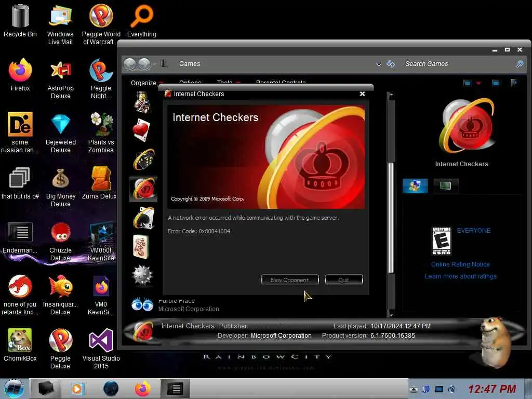Click the EVERYONE rating link
532x399 pixels.
[474, 231]
